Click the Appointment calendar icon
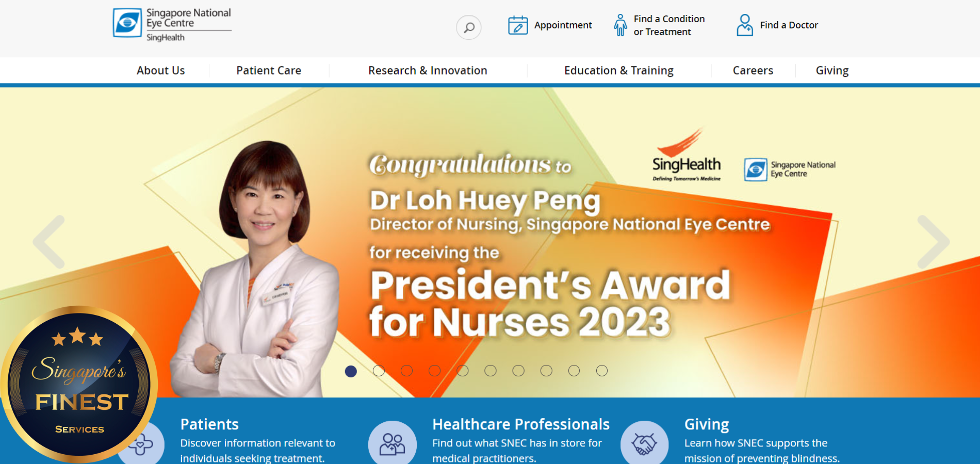The height and width of the screenshot is (464, 980). 517,25
